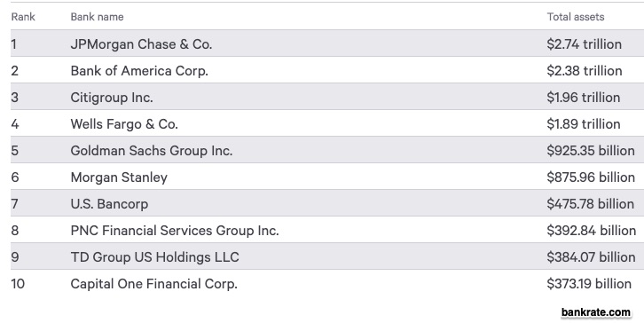Image resolution: width=644 pixels, height=323 pixels.
Task: Select Wells Fargo & Co. name
Action: click(x=124, y=124)
